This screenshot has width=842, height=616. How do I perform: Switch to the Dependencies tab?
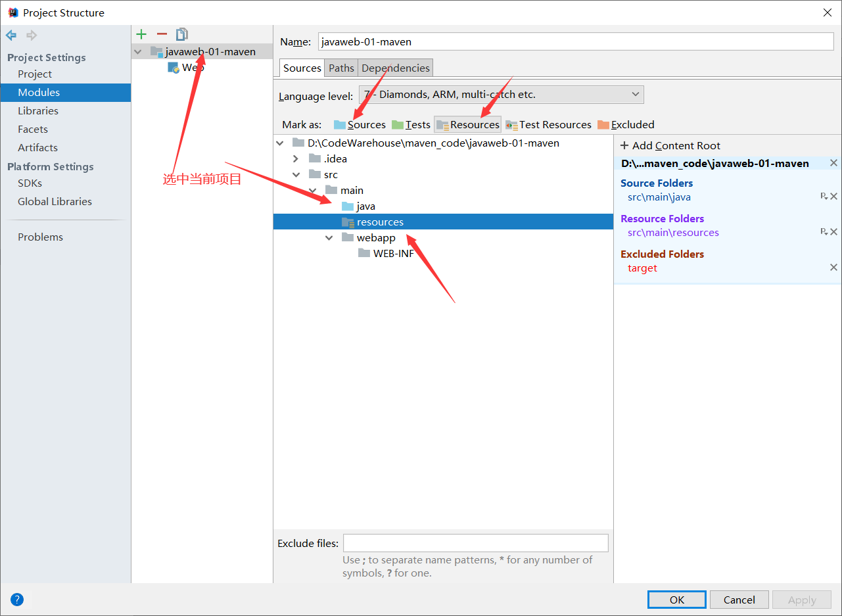(396, 68)
